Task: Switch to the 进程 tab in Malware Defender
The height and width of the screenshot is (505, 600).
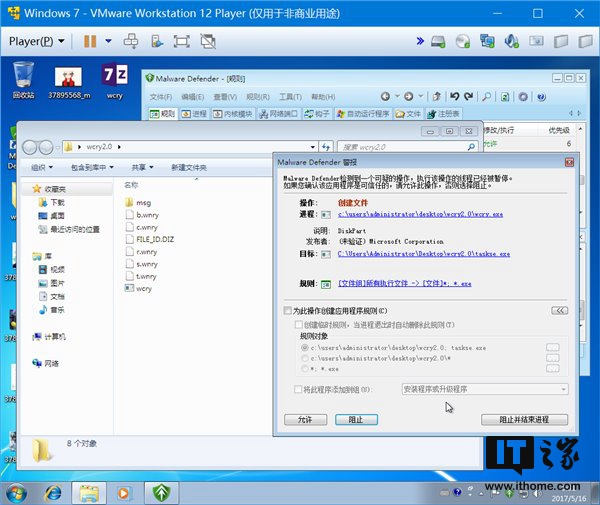Action: [194, 114]
